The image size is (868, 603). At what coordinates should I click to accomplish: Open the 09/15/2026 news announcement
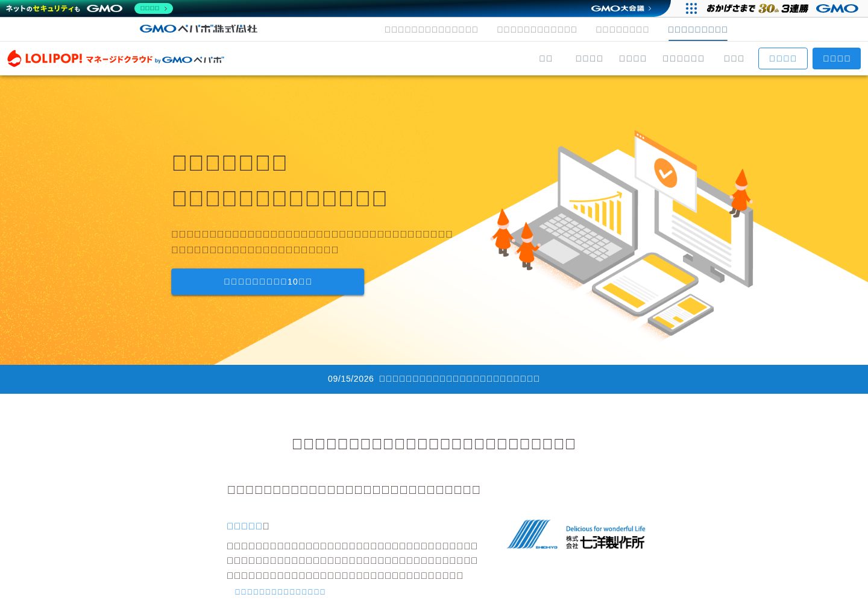click(433, 379)
